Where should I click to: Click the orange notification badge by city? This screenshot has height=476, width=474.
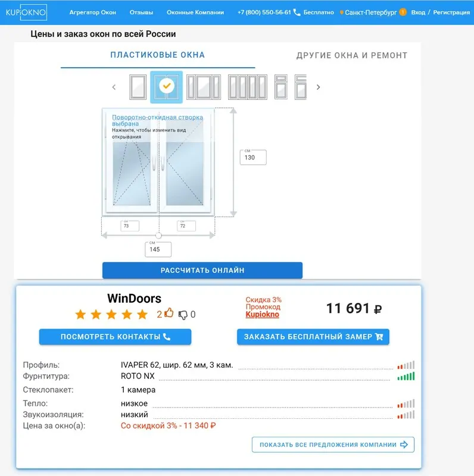click(403, 12)
